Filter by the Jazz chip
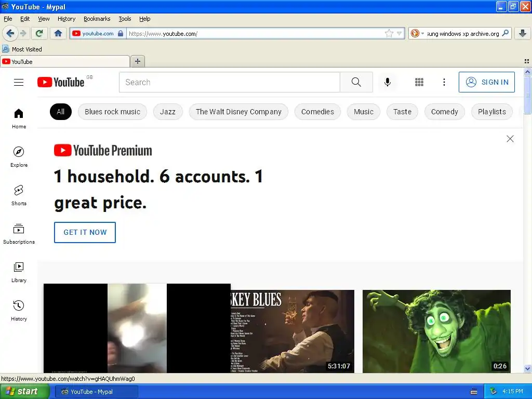 point(168,112)
